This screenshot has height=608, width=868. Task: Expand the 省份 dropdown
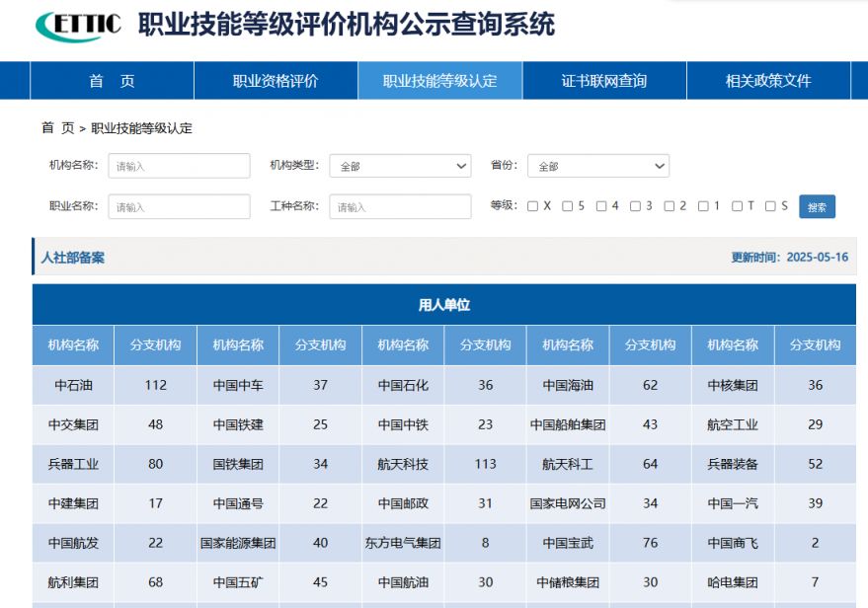[598, 166]
